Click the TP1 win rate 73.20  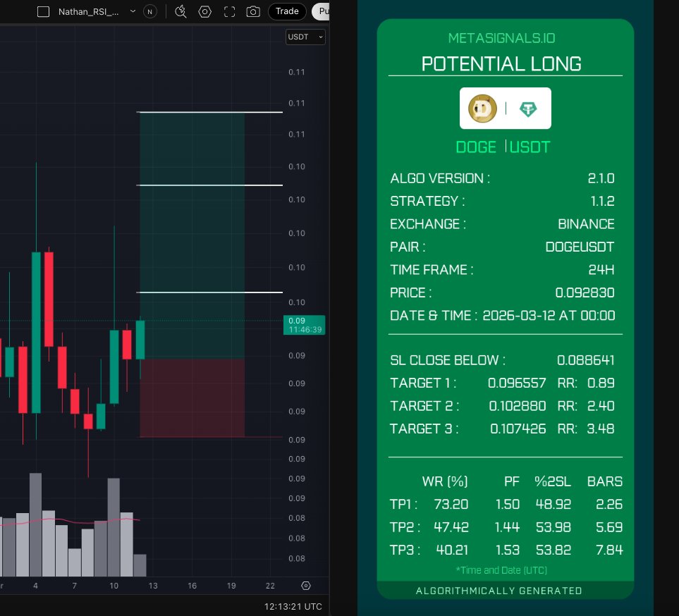click(451, 505)
